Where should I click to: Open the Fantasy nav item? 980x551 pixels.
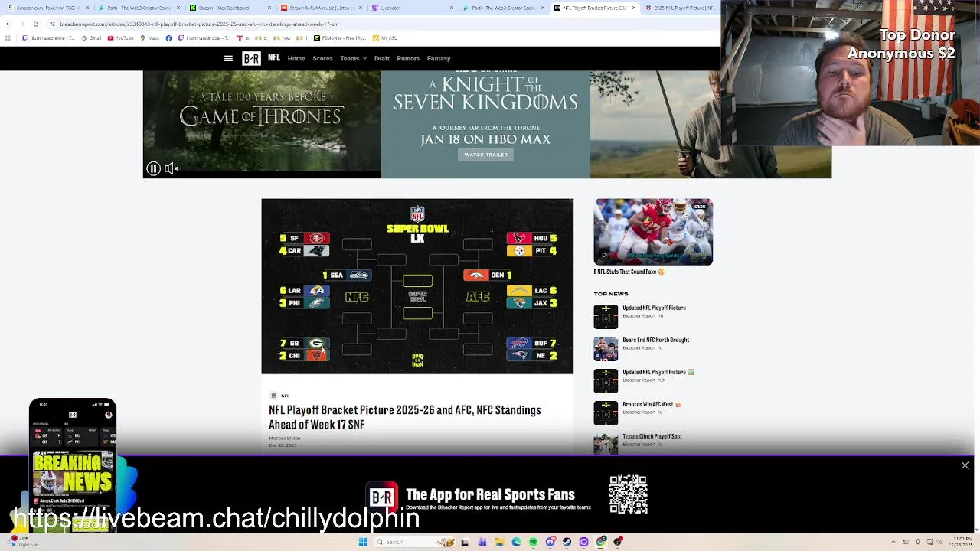click(x=439, y=58)
